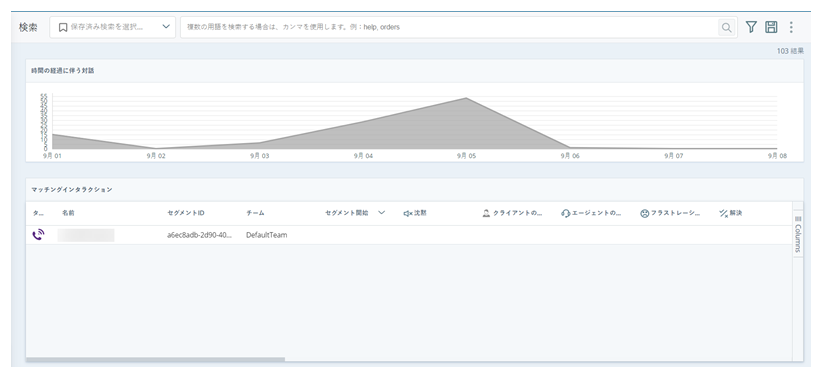Viewport: 823px width, 379px height.
Task: Select the DefaultTeam cell
Action: pos(267,235)
